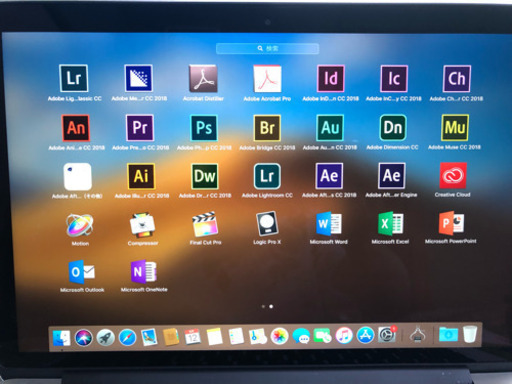Screen dimensions: 512x384
Task: Open Finder from the Dock
Action: tap(62, 338)
